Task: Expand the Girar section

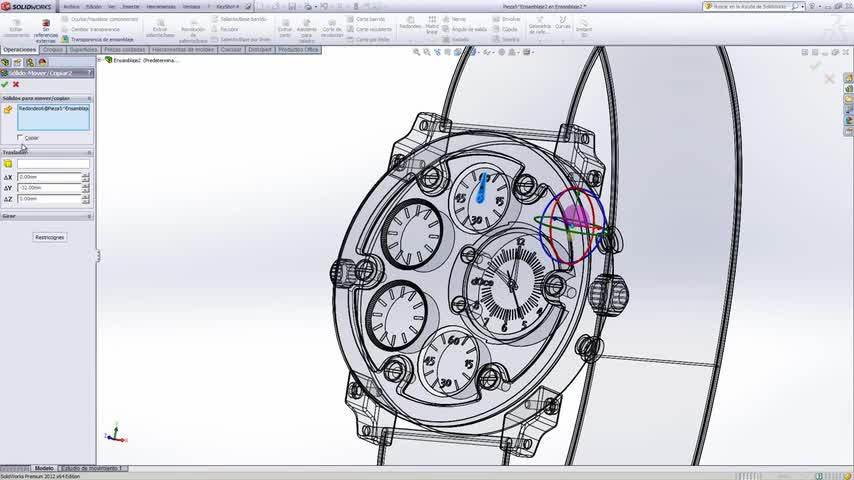Action: pos(89,216)
